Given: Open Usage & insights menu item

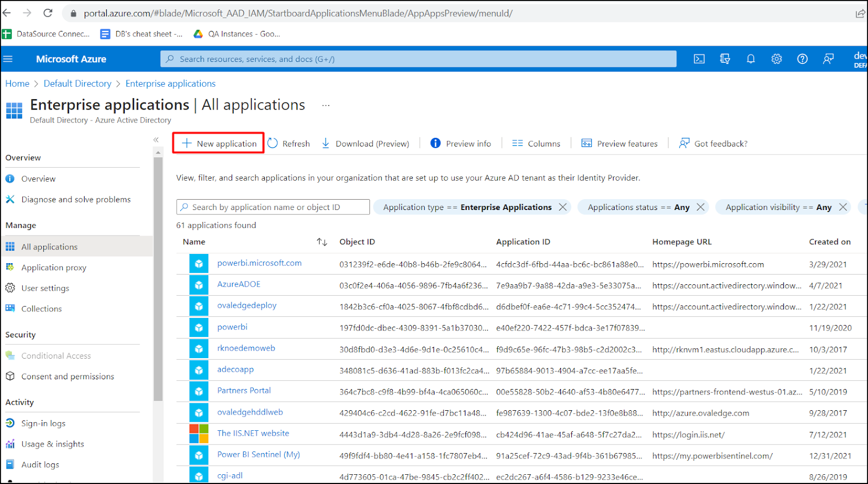Looking at the screenshot, I should [x=53, y=444].
